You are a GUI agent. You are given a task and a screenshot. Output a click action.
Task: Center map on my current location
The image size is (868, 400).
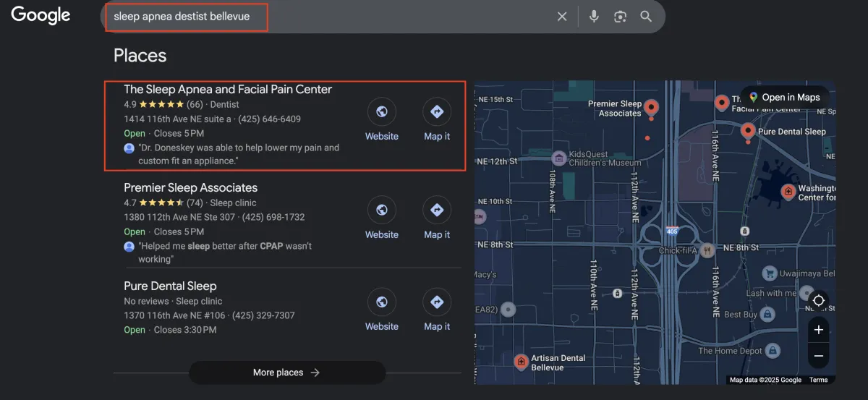pos(818,300)
